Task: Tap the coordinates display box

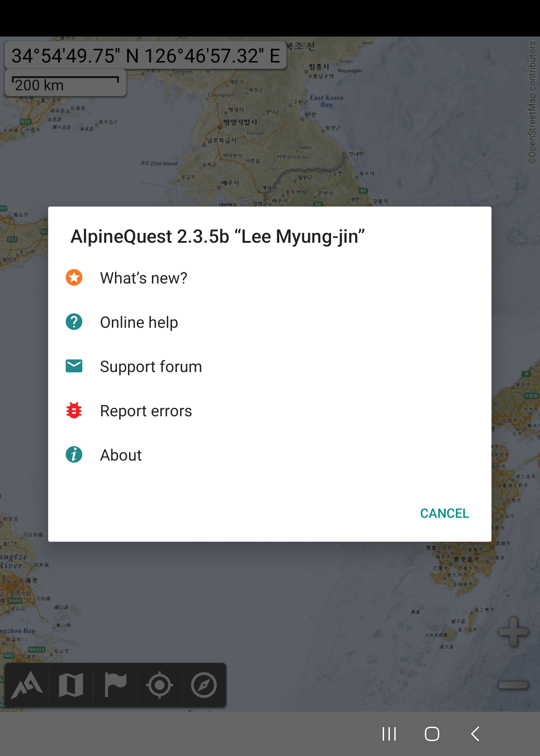Action: click(x=146, y=56)
